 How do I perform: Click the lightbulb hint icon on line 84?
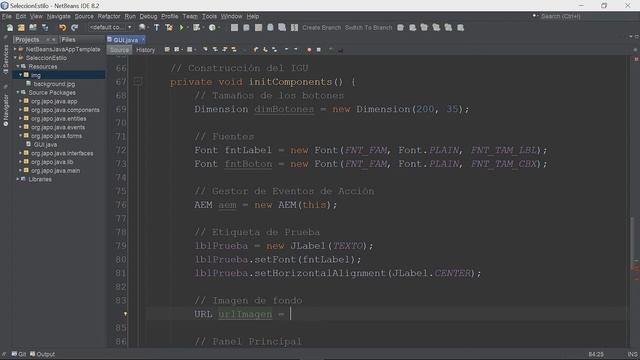coord(125,314)
